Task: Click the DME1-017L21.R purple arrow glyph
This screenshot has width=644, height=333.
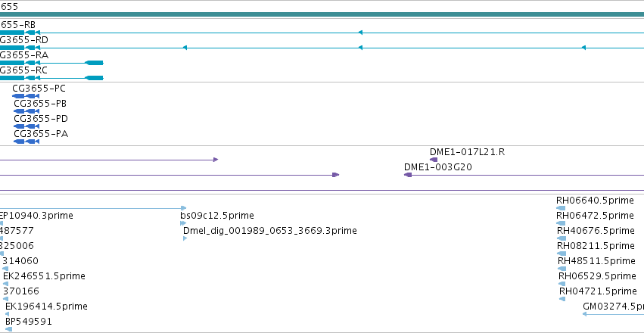Action: pyautogui.click(x=434, y=160)
